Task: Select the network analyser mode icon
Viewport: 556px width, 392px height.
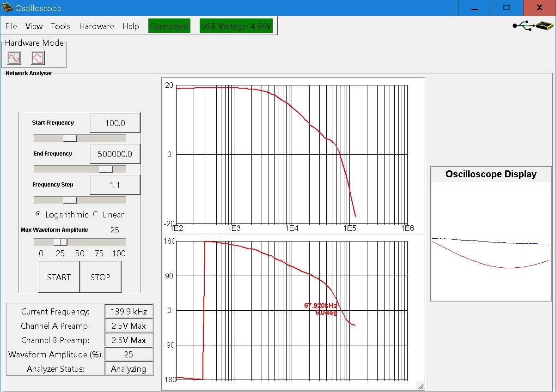Action: pos(37,58)
